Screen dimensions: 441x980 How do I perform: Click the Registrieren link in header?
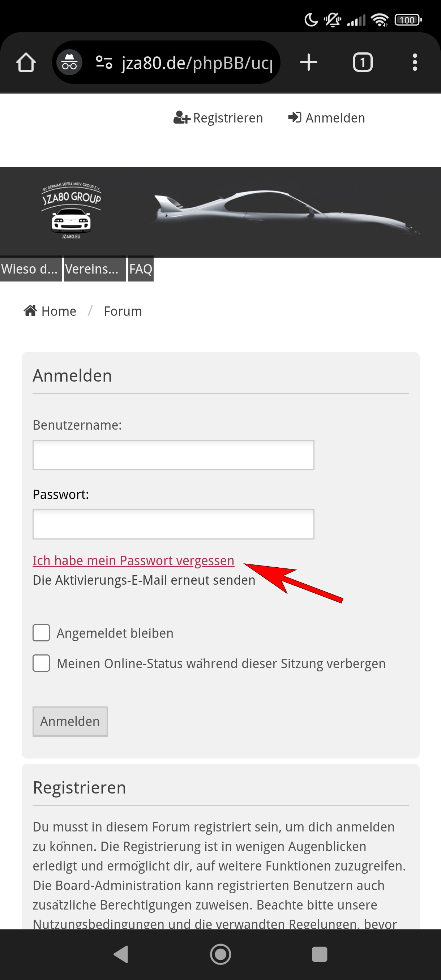click(x=218, y=118)
